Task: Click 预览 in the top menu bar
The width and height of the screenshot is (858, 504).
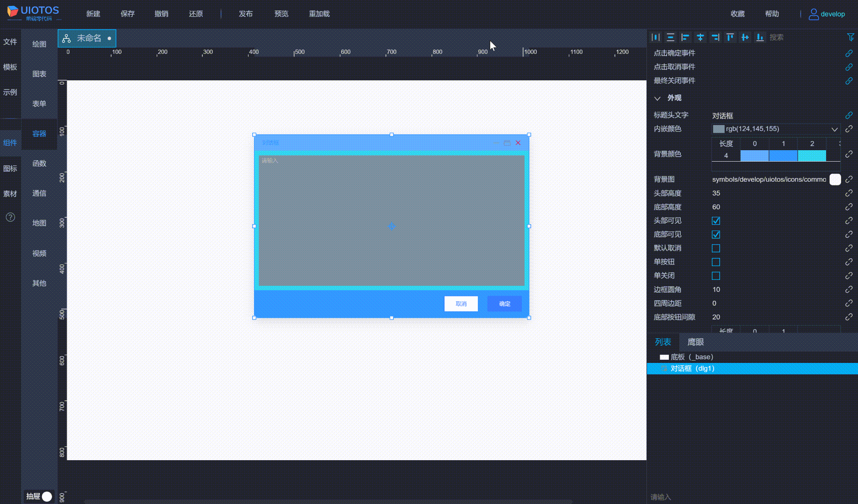Action: pos(281,14)
